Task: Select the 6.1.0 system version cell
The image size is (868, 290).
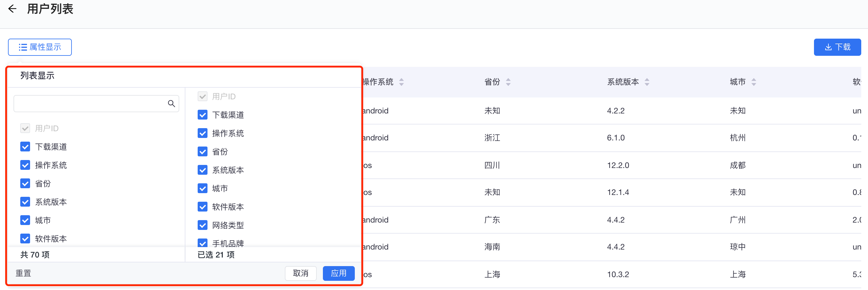Action: [x=616, y=138]
